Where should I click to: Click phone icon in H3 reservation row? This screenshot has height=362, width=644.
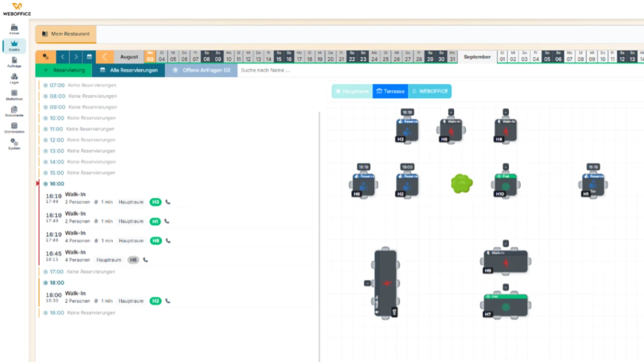coord(168,202)
